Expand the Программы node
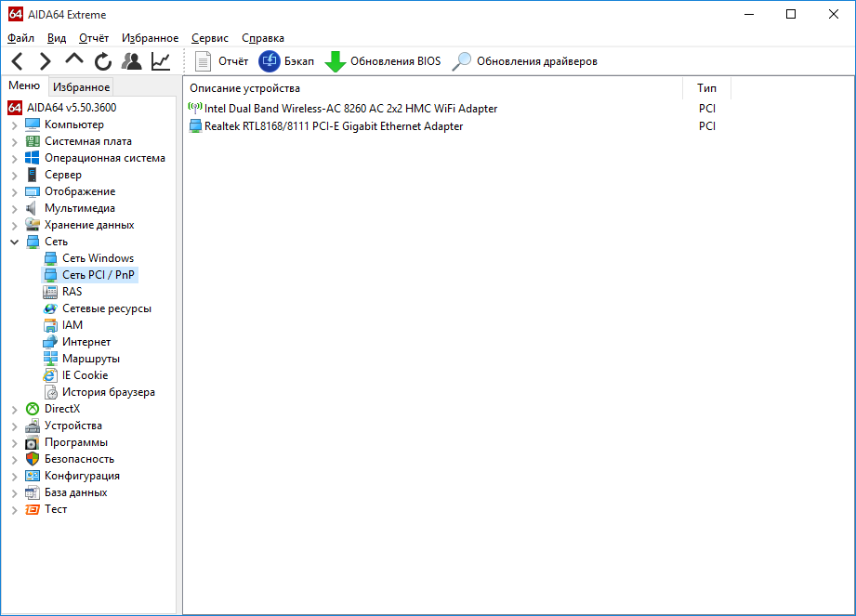 [x=14, y=443]
